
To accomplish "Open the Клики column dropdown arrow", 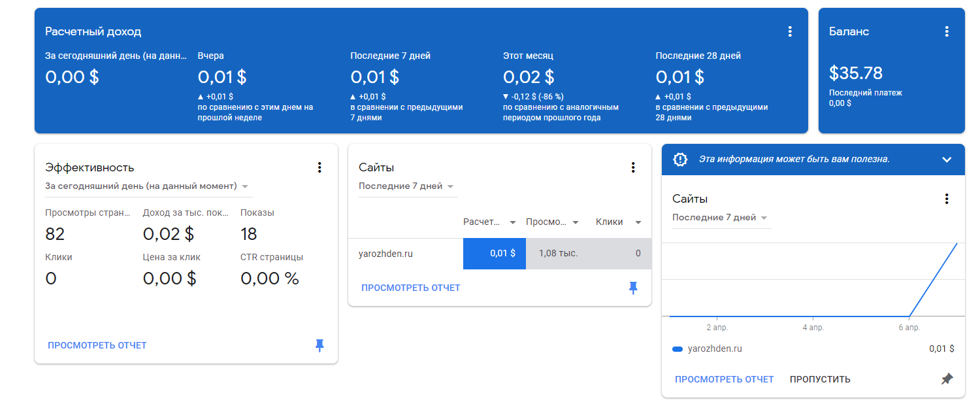I will pos(638,222).
